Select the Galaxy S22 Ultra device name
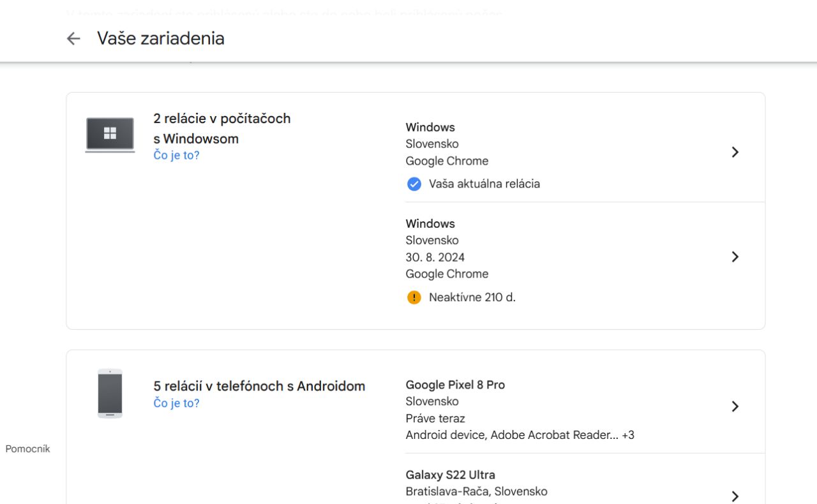Image resolution: width=817 pixels, height=504 pixels. tap(450, 475)
